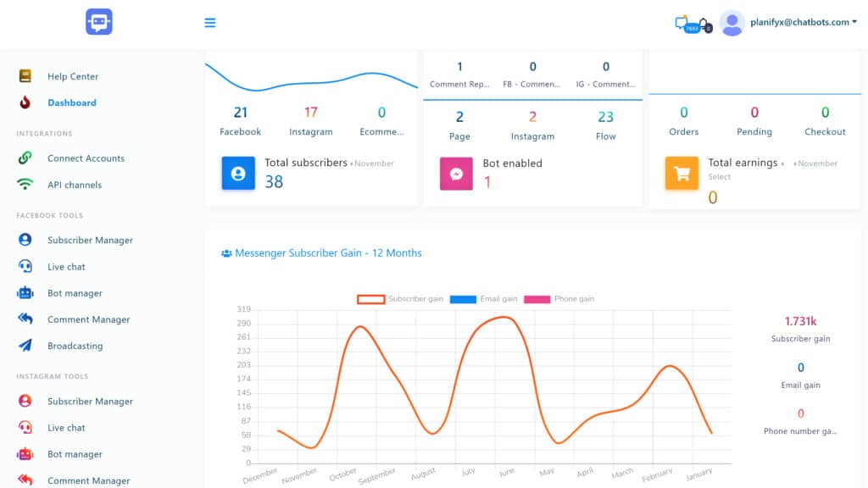Open Dashboard in the sidebar

(71, 103)
